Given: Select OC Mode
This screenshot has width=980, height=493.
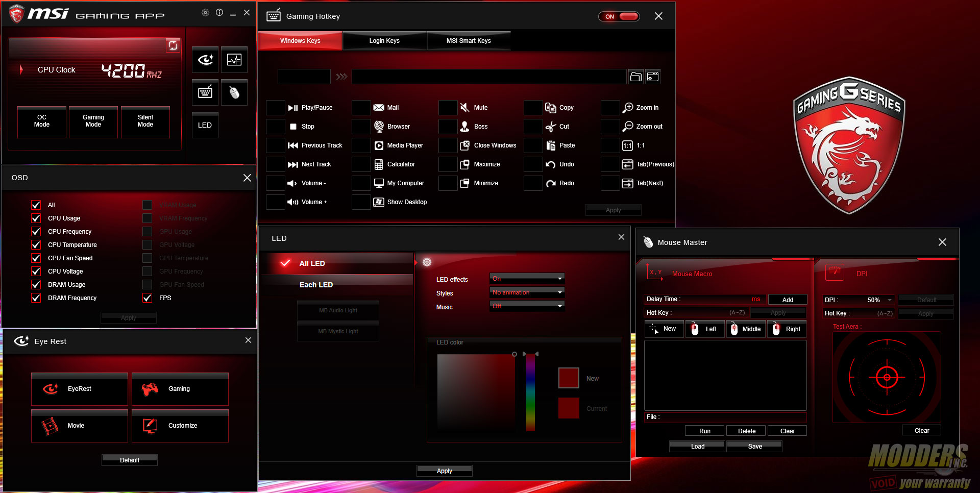Looking at the screenshot, I should click(x=42, y=121).
